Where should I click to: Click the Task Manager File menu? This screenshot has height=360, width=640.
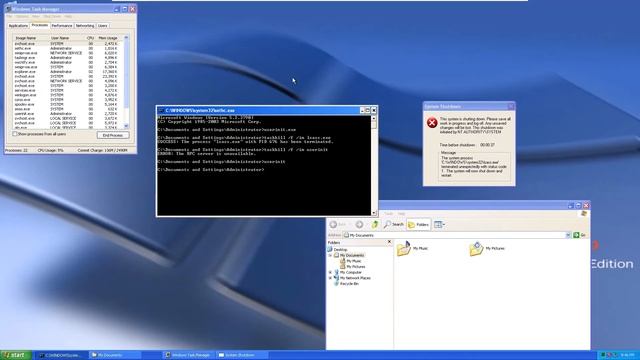click(x=9, y=16)
